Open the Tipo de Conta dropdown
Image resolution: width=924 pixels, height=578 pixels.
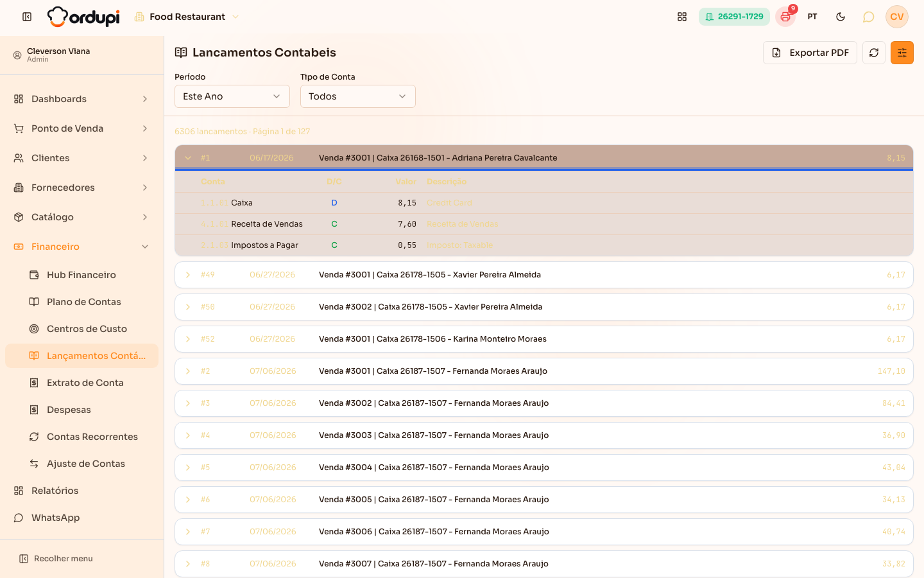(358, 96)
